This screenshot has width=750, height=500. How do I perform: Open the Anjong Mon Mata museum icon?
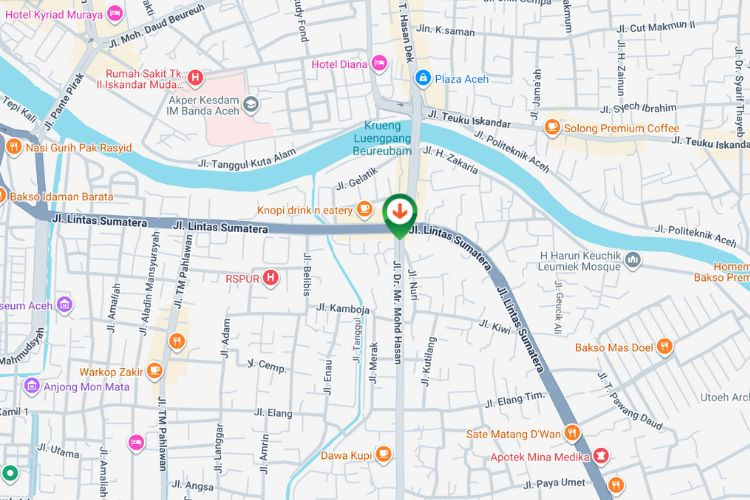coord(32,386)
